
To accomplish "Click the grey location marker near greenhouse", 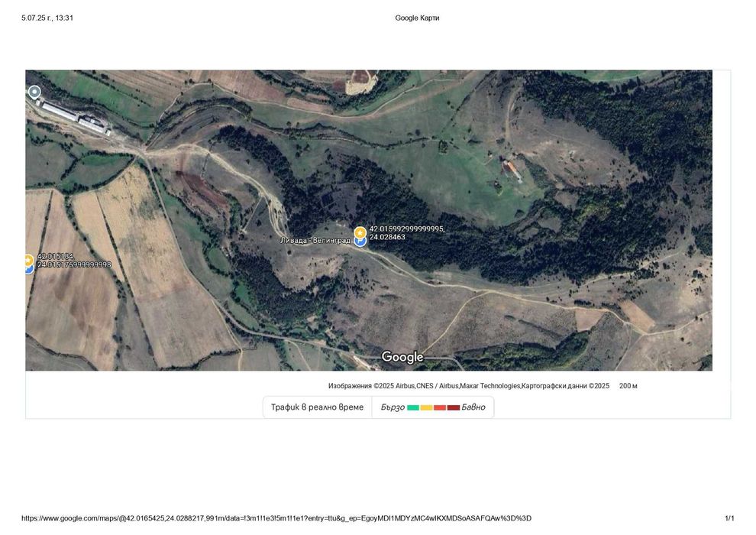I will [34, 92].
